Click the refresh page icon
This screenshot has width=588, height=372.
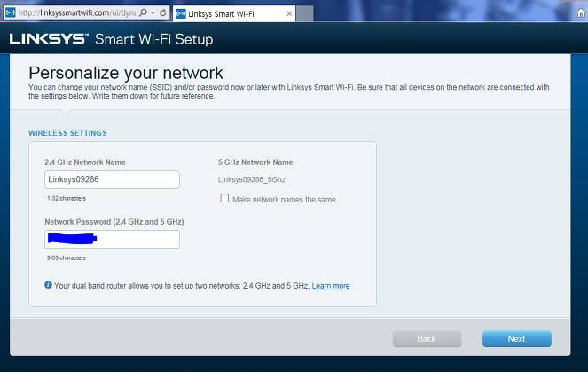[x=162, y=13]
